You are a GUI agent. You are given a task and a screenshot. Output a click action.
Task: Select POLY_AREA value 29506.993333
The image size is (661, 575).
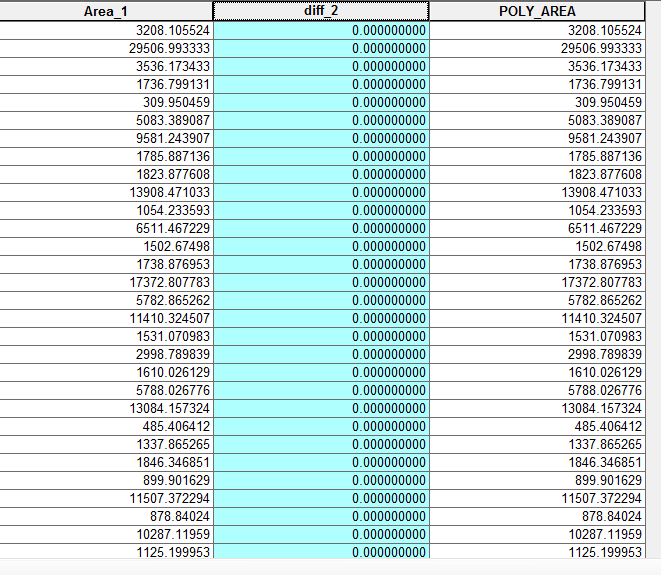pos(601,48)
